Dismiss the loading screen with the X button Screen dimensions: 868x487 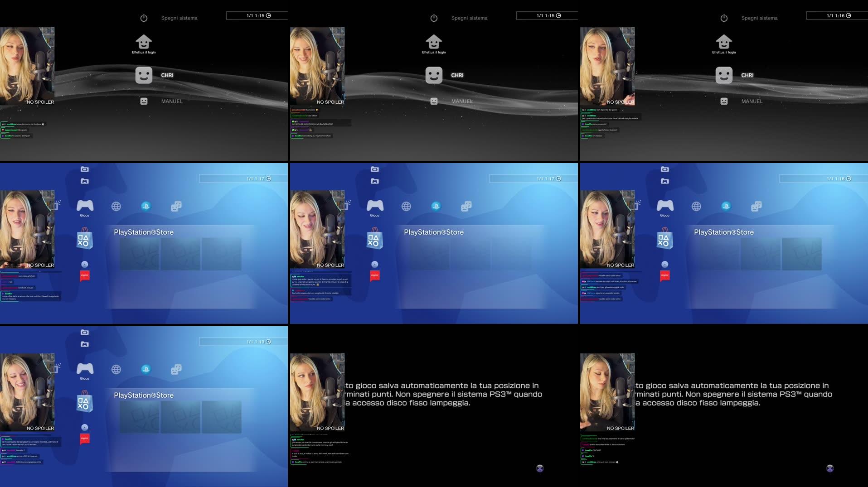539,468
